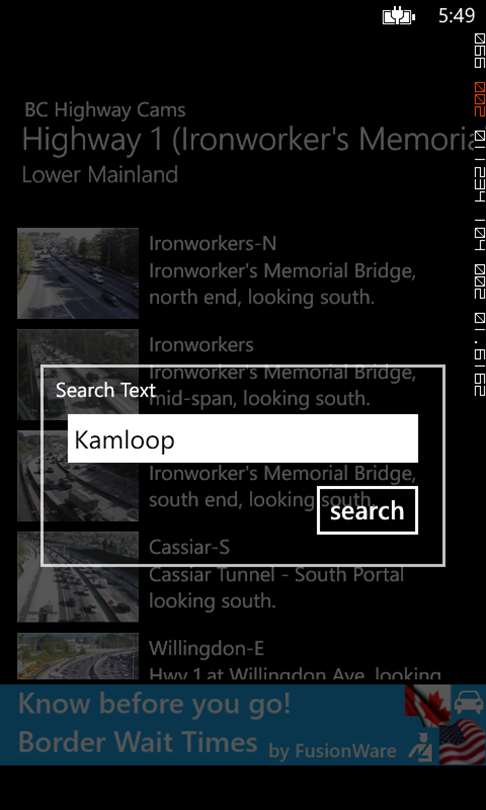Focus the Search Text input field
Viewport: 486px width, 810px height.
click(243, 439)
